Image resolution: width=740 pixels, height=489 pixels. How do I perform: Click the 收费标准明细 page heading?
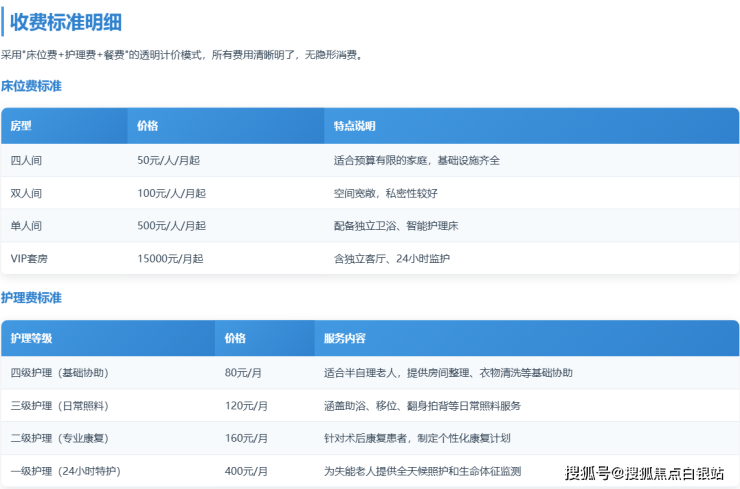pos(66,22)
